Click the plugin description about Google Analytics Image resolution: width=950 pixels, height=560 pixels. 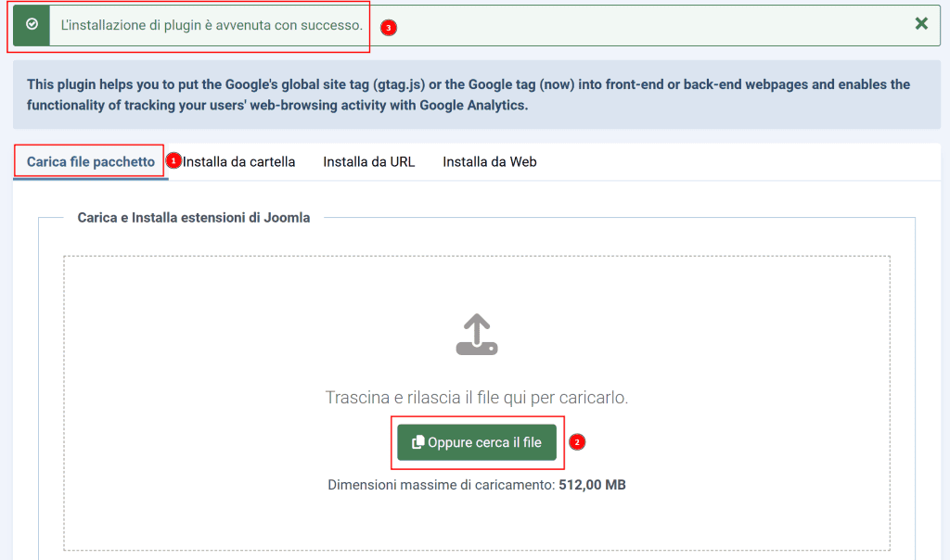[x=469, y=95]
